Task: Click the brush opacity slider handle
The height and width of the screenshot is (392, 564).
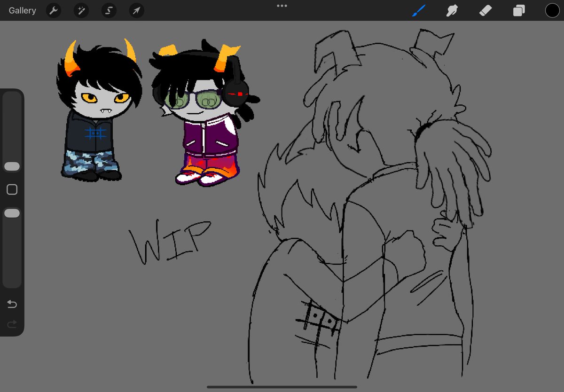Action: [x=12, y=213]
